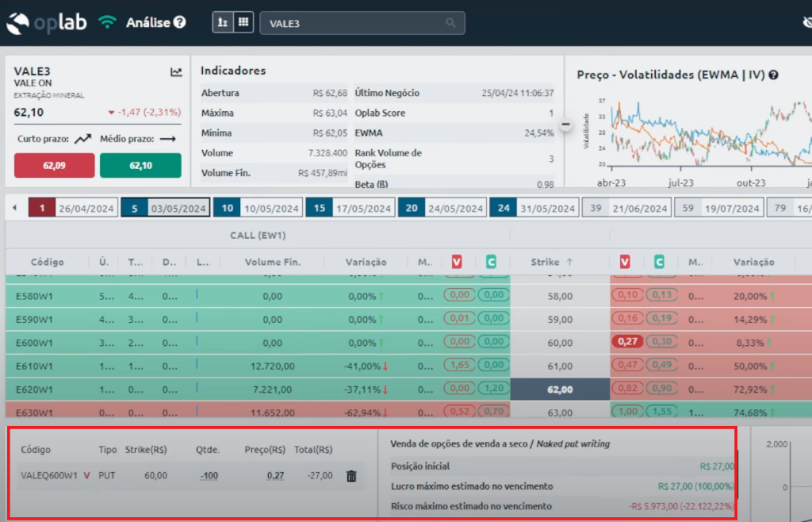Click the magnifier icon in search box
The width and height of the screenshot is (812, 522).
451,23
